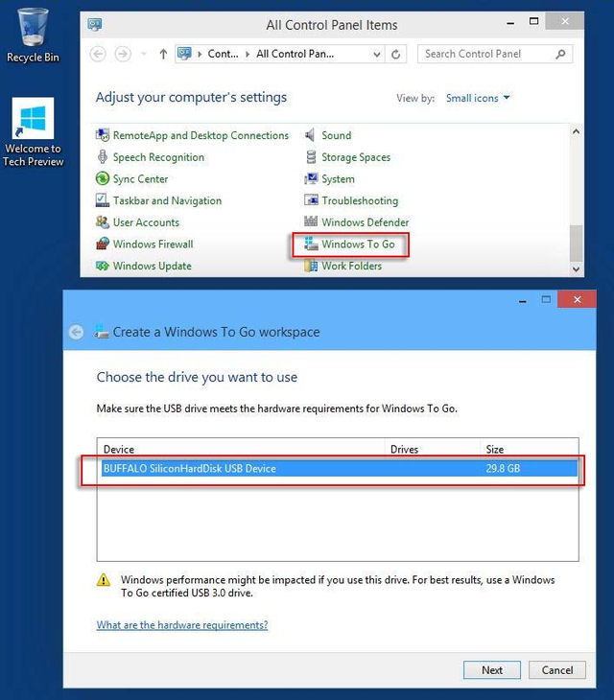Screen dimensions: 614x700
Task: Open Taskbar and Navigation settings
Action: point(168,201)
